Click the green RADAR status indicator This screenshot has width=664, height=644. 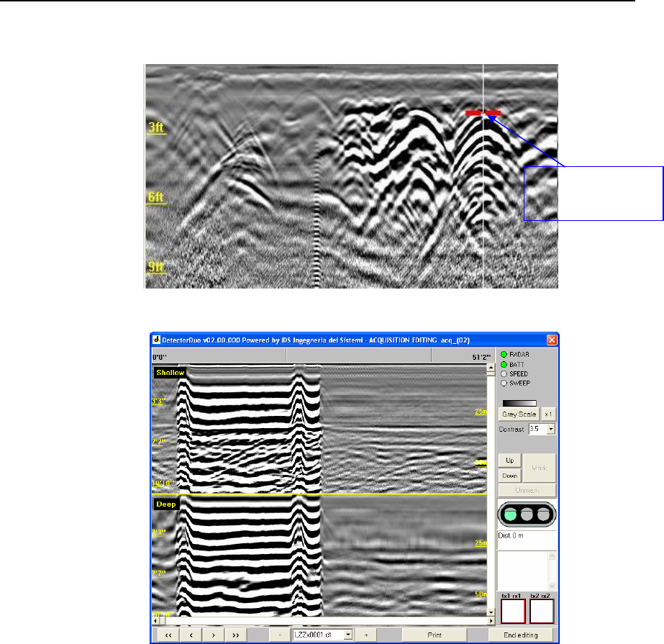504,354
